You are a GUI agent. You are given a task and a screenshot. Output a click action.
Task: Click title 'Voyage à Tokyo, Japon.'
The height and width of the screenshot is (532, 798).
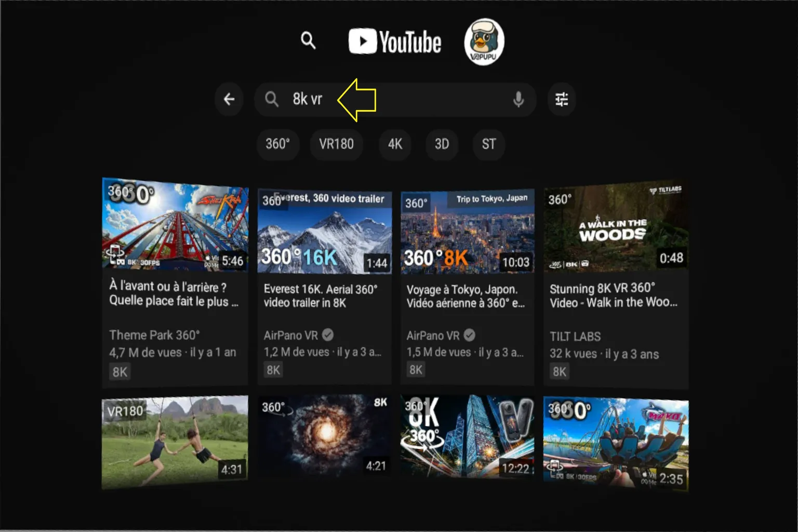pos(462,289)
